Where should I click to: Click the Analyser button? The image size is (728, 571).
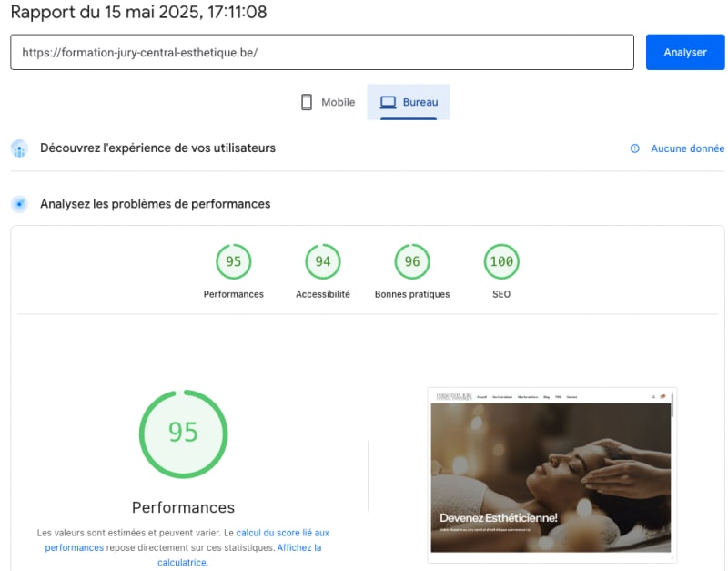pyautogui.click(x=684, y=52)
